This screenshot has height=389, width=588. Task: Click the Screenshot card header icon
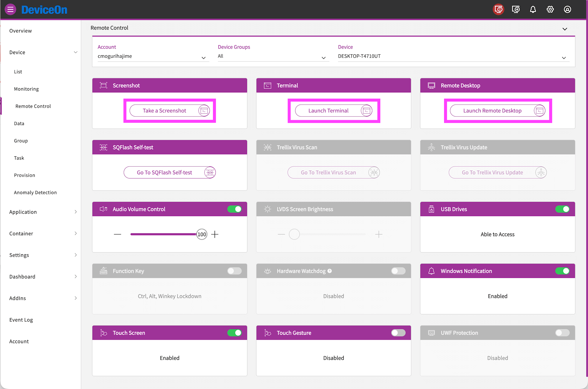click(103, 86)
